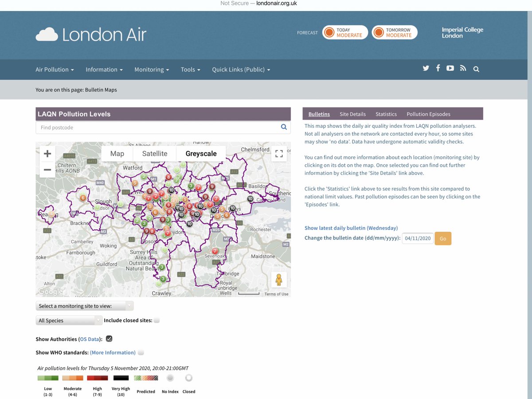Show latest daily bulletin for Wednesday

pos(350,228)
